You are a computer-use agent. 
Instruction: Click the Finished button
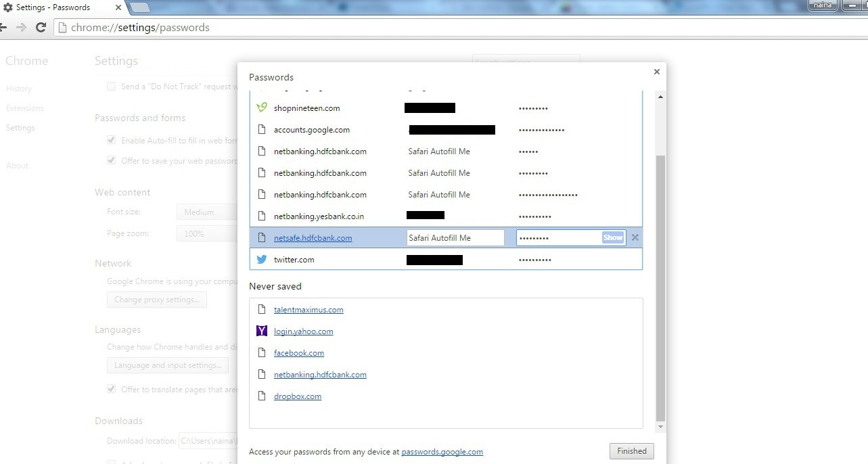click(x=632, y=451)
